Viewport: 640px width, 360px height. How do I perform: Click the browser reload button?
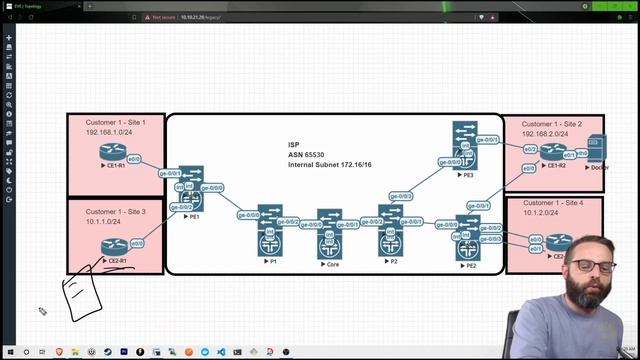point(31,18)
